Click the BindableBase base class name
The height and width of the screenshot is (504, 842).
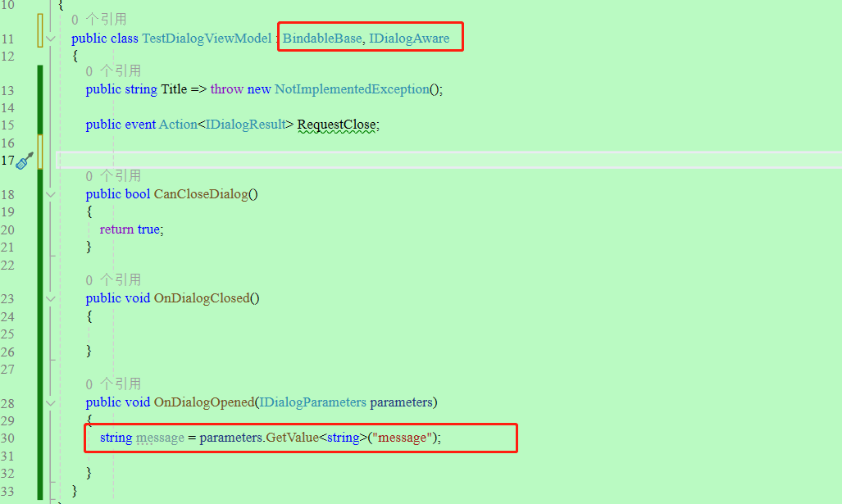click(x=322, y=39)
